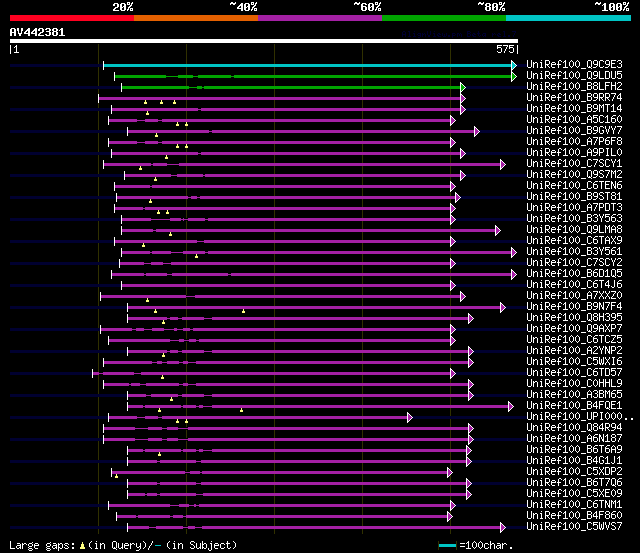
Task: Click the UniRef100_A7PDT3 hit label
Action: coord(574,208)
